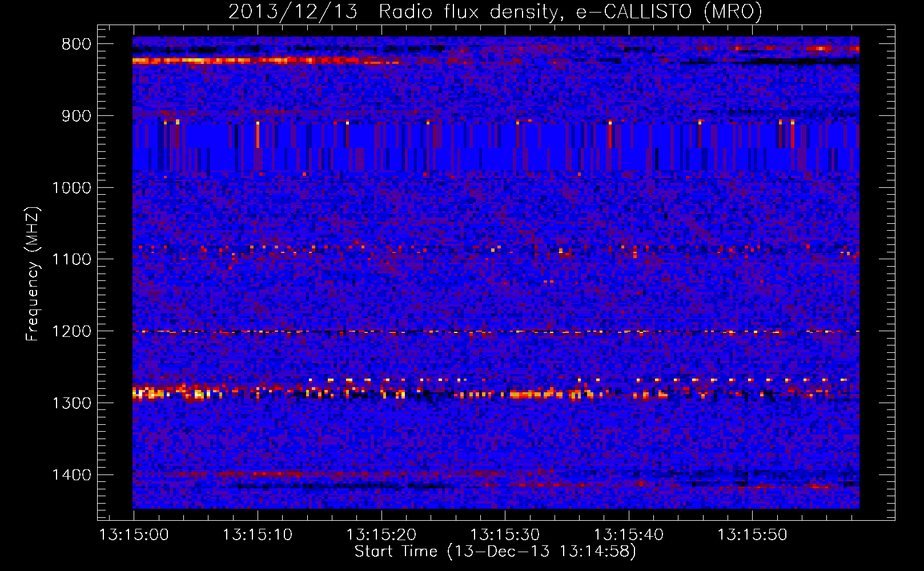This screenshot has width=924, height=571.
Task: Click the 13:15:20 time tick label
Action: (x=381, y=535)
